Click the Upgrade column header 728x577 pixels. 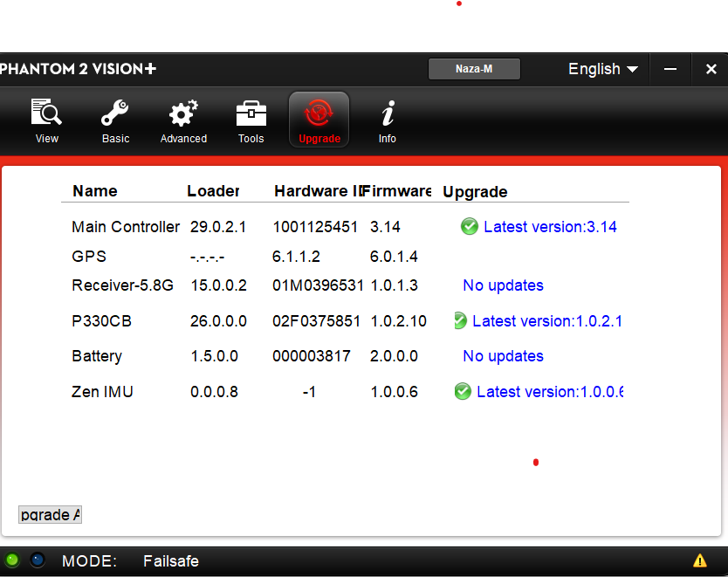click(x=475, y=192)
